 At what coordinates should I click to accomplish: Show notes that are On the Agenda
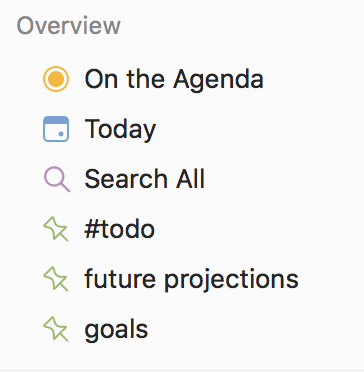click(x=174, y=79)
